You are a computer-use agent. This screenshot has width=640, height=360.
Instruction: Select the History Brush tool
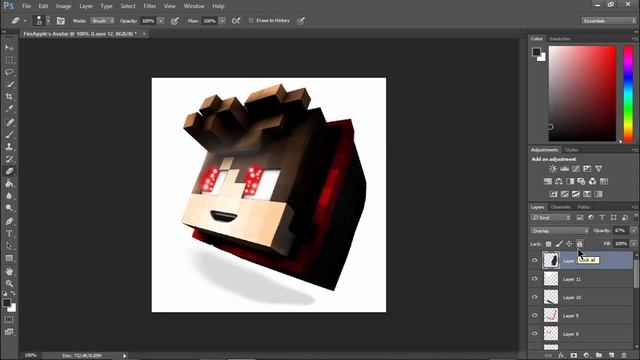tap(9, 159)
